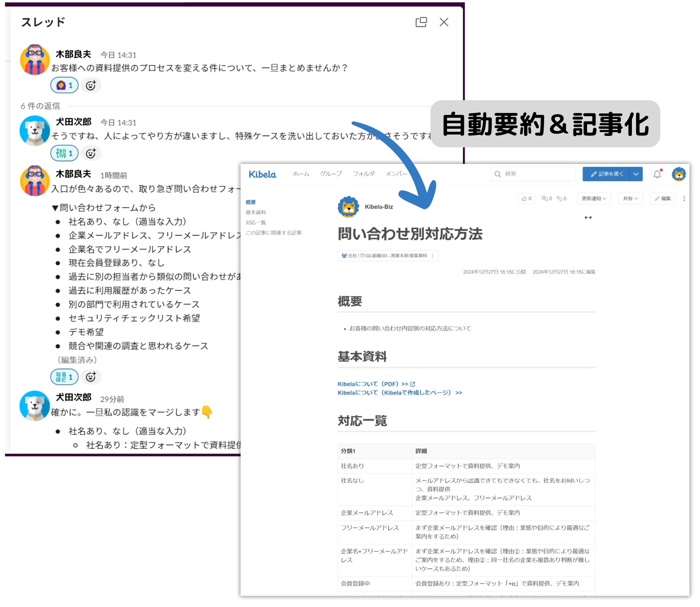700x607 pixels.
Task: Open the Slack thread in a new window
Action: click(421, 22)
